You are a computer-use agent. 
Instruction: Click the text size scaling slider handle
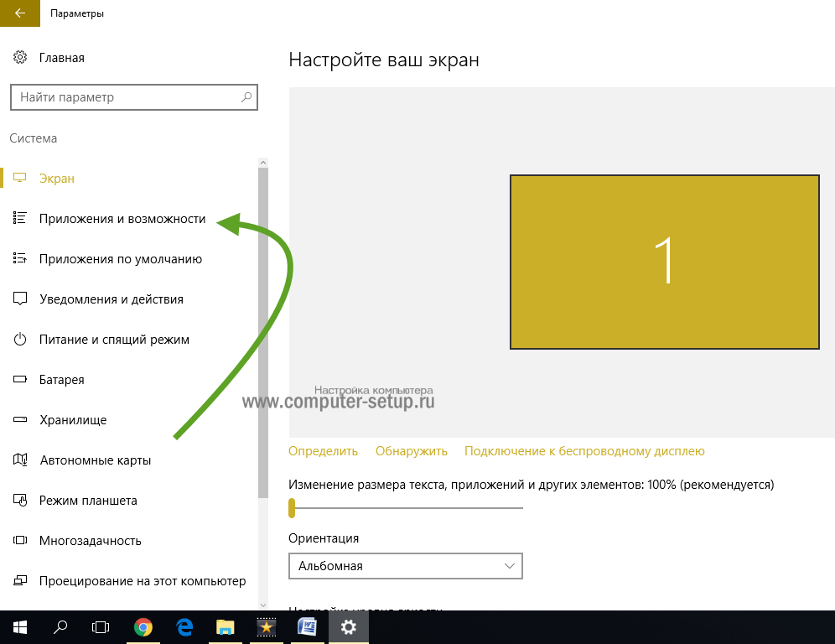(292, 508)
